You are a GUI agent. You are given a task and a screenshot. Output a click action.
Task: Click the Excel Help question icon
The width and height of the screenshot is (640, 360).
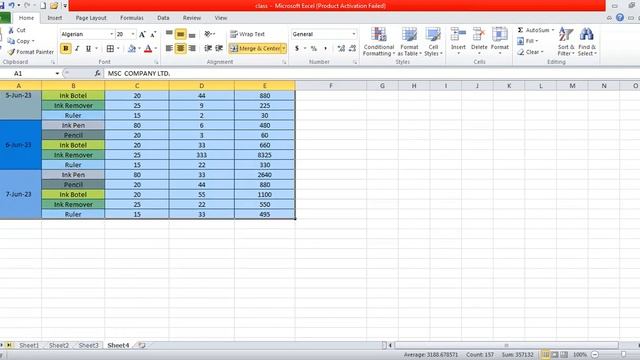pyautogui.click(x=620, y=18)
